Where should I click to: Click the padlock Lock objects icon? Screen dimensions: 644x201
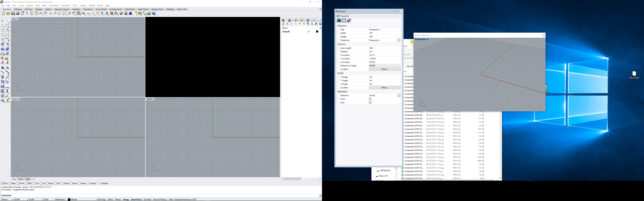[107, 13]
